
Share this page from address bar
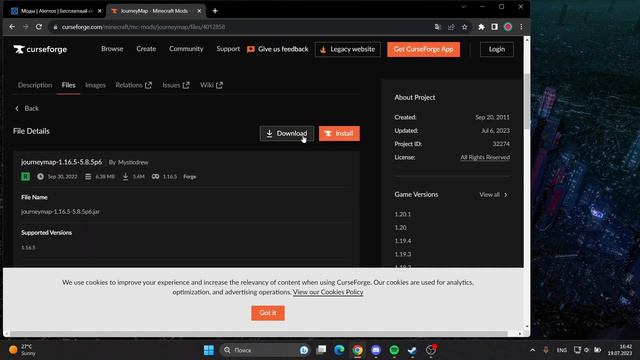point(451,27)
